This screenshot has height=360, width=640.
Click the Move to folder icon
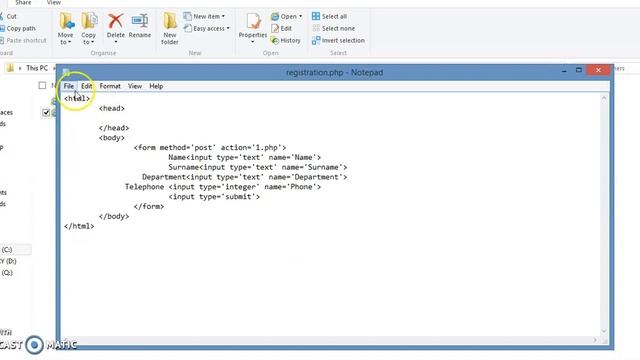pos(66,21)
